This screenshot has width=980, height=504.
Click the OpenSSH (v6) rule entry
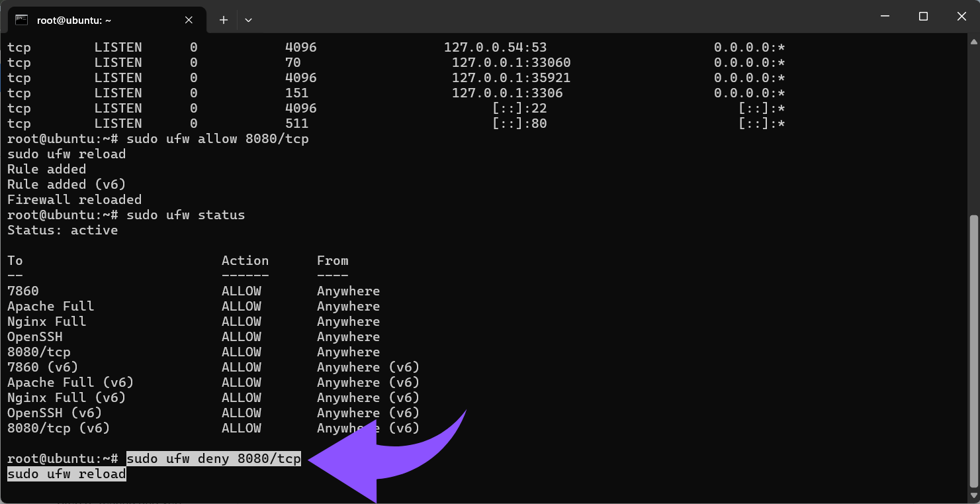(x=54, y=413)
